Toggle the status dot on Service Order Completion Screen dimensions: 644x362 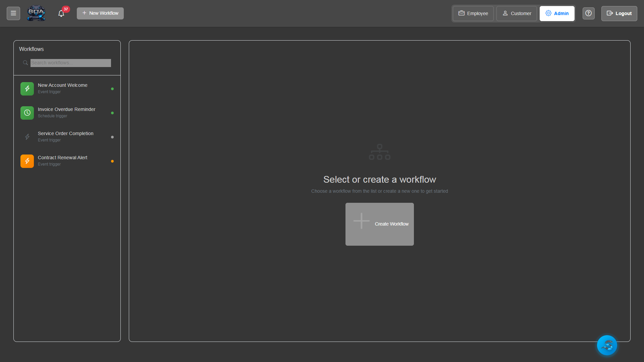[112, 137]
